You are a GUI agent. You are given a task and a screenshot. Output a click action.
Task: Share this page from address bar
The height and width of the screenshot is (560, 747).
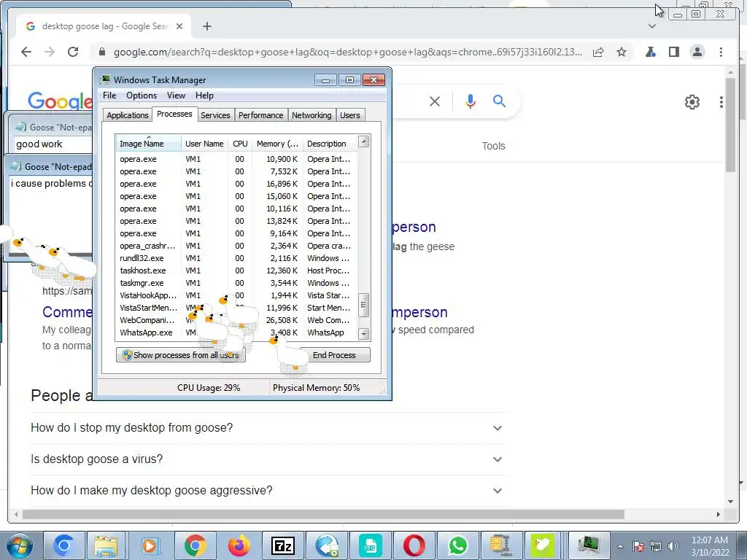(x=598, y=52)
